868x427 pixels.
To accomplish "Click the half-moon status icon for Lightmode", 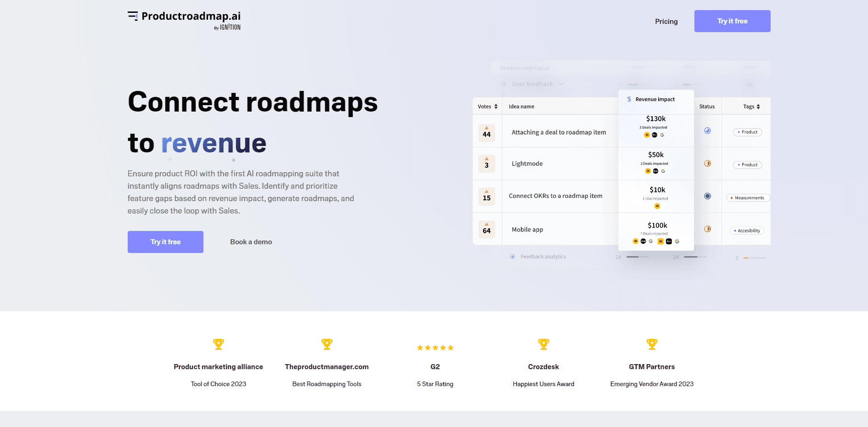I will pos(708,163).
